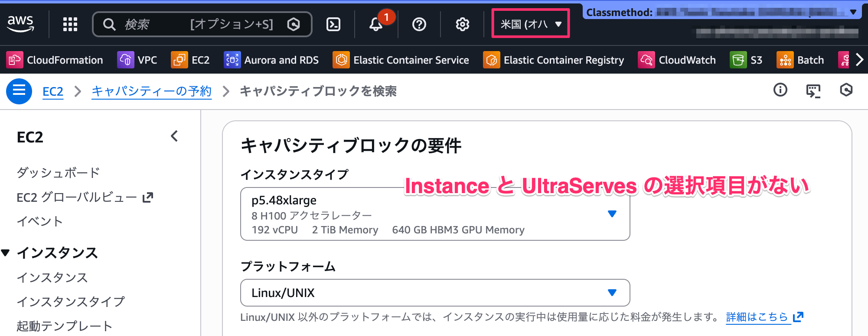The height and width of the screenshot is (336, 868).
Task: Open the Classmethod account menu
Action: coord(721,13)
